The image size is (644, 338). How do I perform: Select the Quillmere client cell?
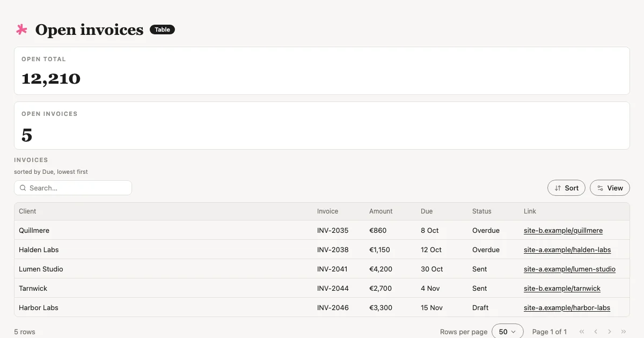[x=34, y=230]
